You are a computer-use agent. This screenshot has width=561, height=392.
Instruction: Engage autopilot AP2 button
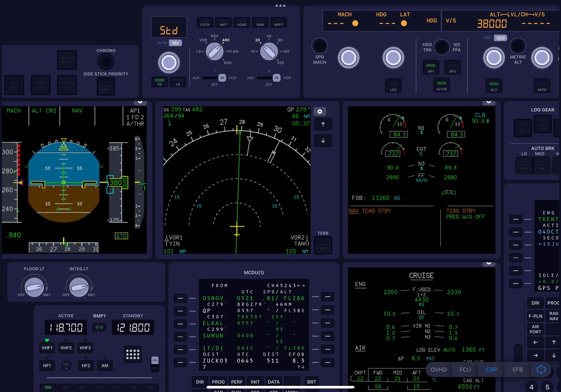pyautogui.click(x=452, y=67)
